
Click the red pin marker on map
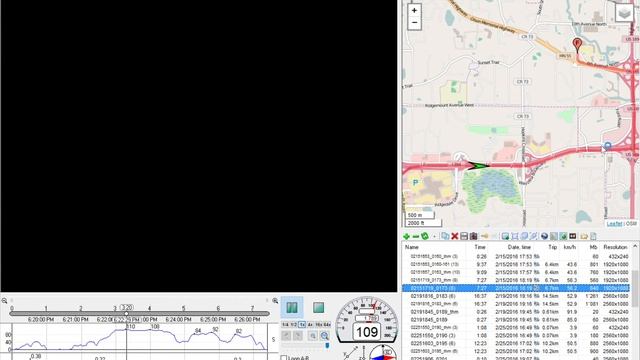tap(577, 45)
